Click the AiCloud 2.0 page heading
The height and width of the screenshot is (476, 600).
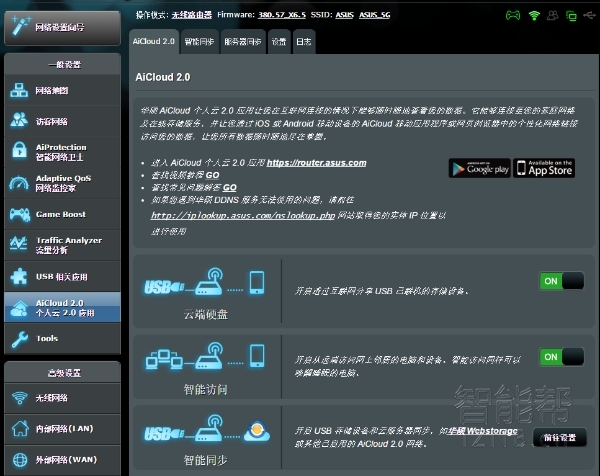(163, 77)
